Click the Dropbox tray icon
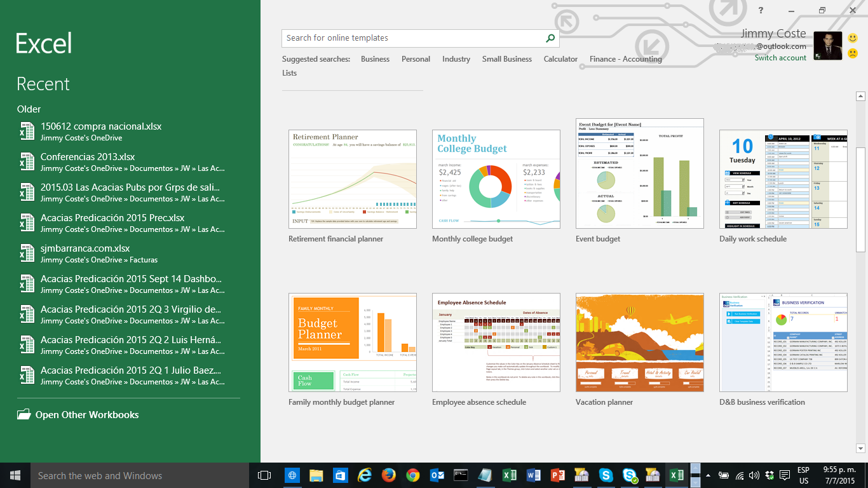This screenshot has width=868, height=488. pyautogui.click(x=770, y=475)
